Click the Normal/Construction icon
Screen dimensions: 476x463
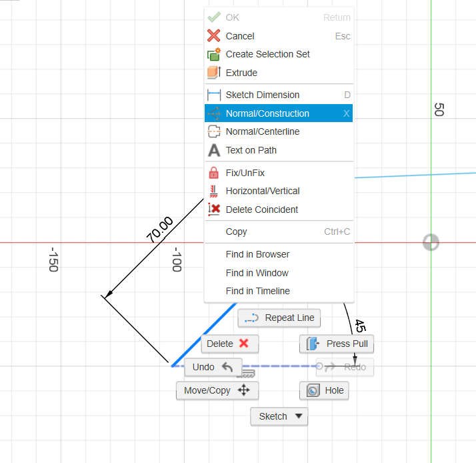coord(214,113)
